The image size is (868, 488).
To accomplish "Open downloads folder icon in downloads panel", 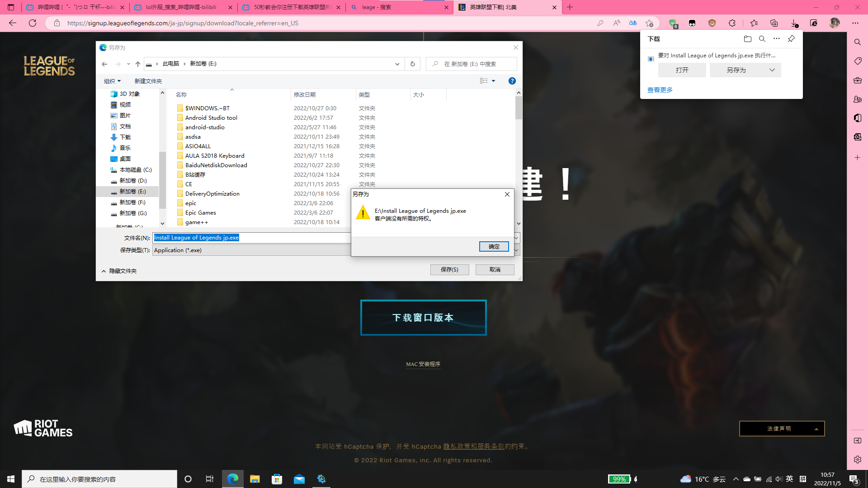I will point(748,39).
